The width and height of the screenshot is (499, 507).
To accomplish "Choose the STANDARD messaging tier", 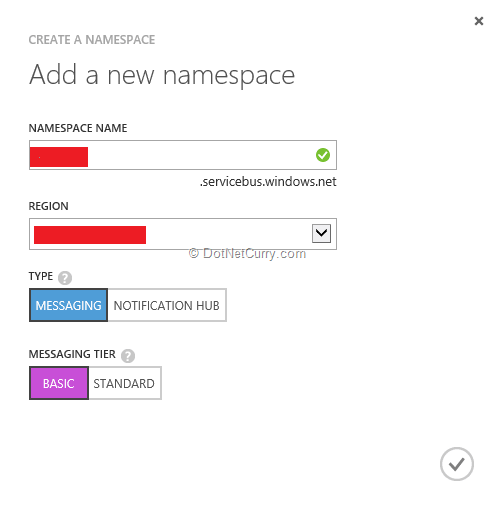I will click(125, 383).
